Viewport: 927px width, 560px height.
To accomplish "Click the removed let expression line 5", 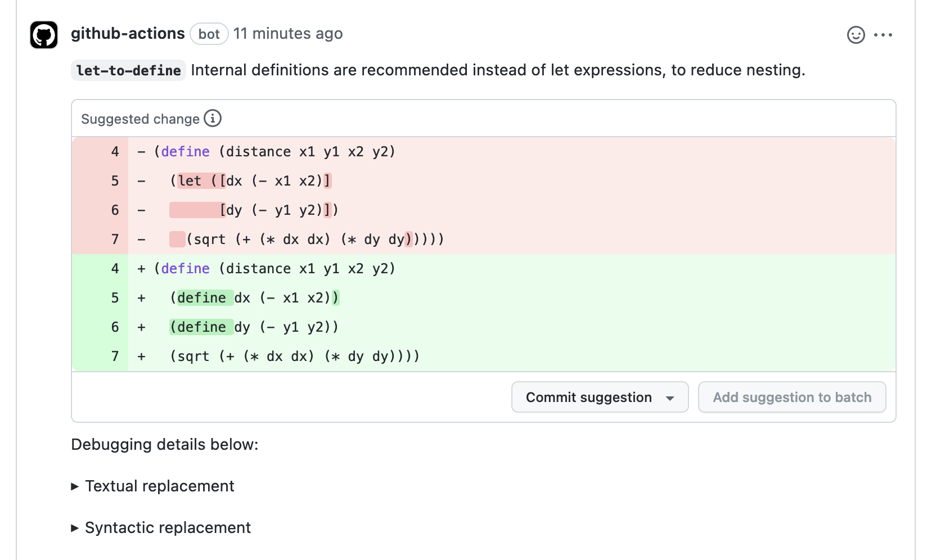I will click(251, 181).
